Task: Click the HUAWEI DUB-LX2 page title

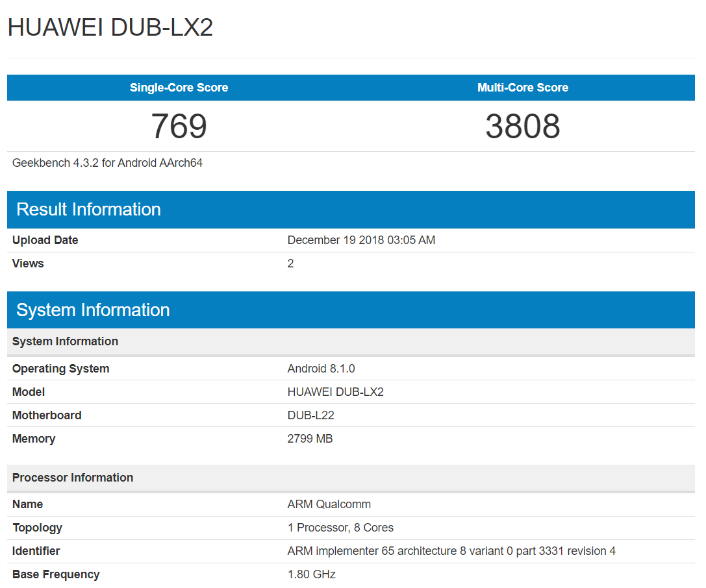Action: click(x=110, y=28)
